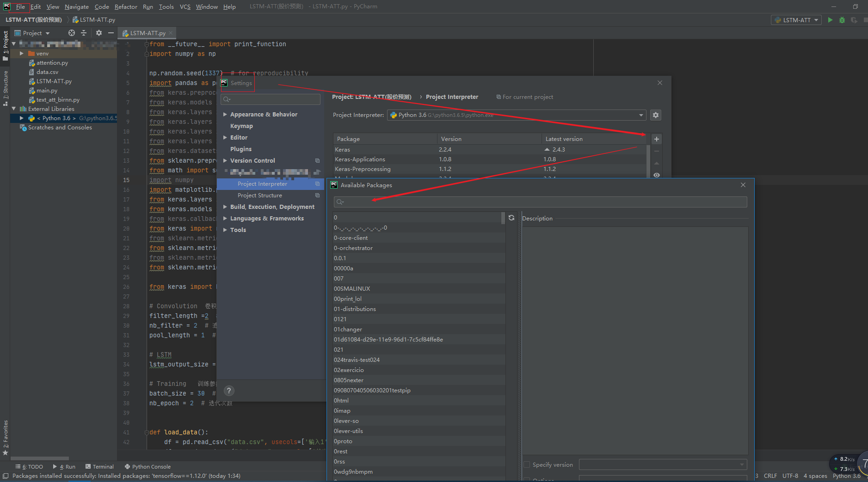Enable the Specify version checkbox
868x482 pixels.
pos(527,464)
